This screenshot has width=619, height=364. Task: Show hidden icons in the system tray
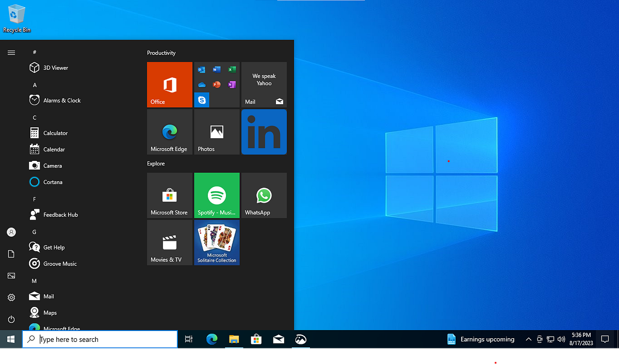click(528, 339)
